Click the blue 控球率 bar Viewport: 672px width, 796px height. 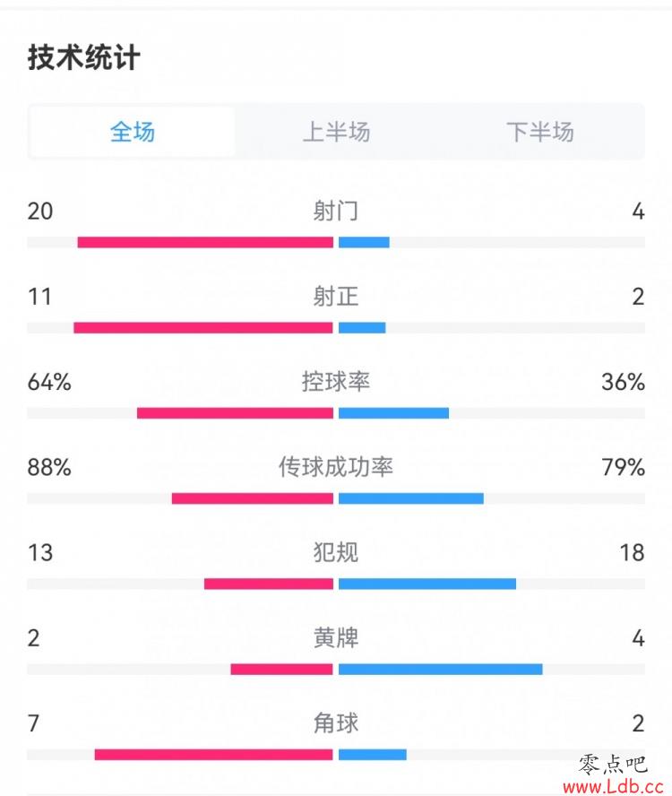point(393,412)
